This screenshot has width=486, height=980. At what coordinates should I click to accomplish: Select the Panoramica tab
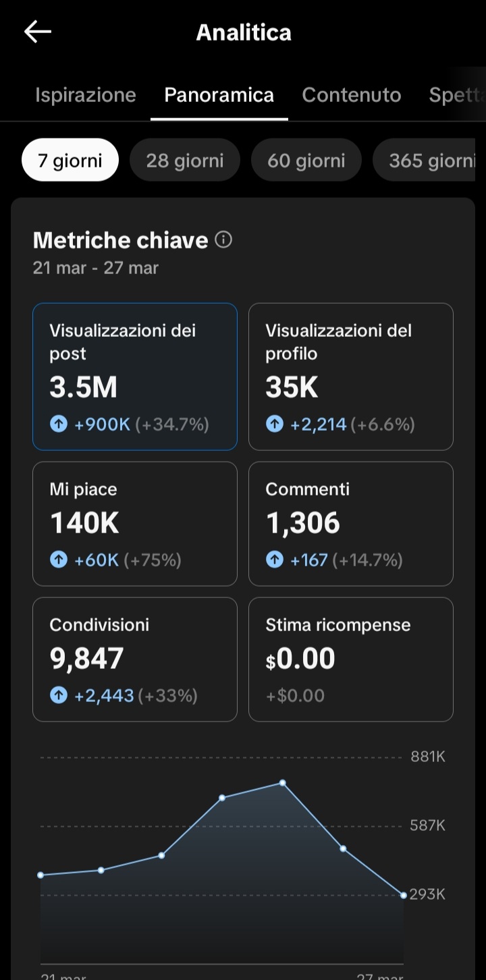coord(219,95)
